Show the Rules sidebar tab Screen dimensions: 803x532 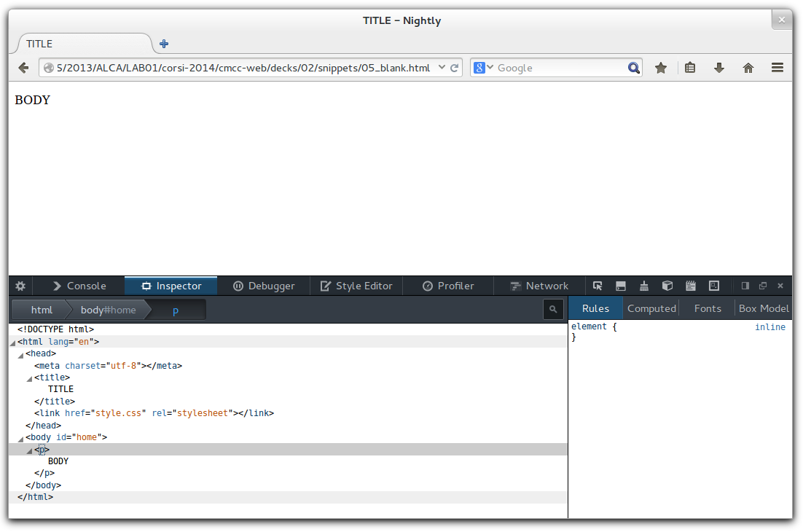(x=595, y=308)
